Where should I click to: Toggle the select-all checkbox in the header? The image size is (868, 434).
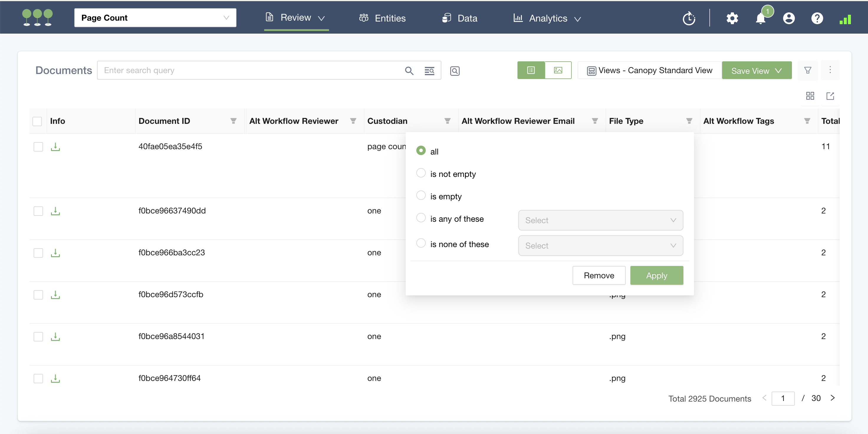coord(37,121)
